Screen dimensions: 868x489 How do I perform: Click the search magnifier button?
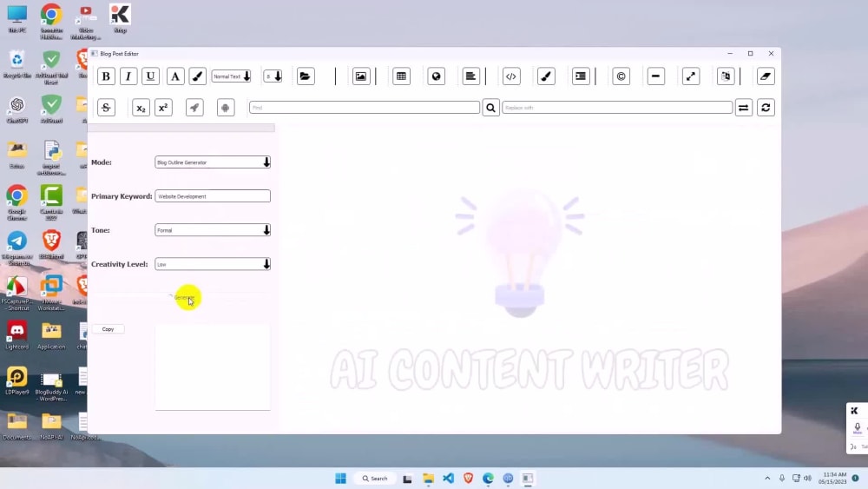tap(490, 108)
